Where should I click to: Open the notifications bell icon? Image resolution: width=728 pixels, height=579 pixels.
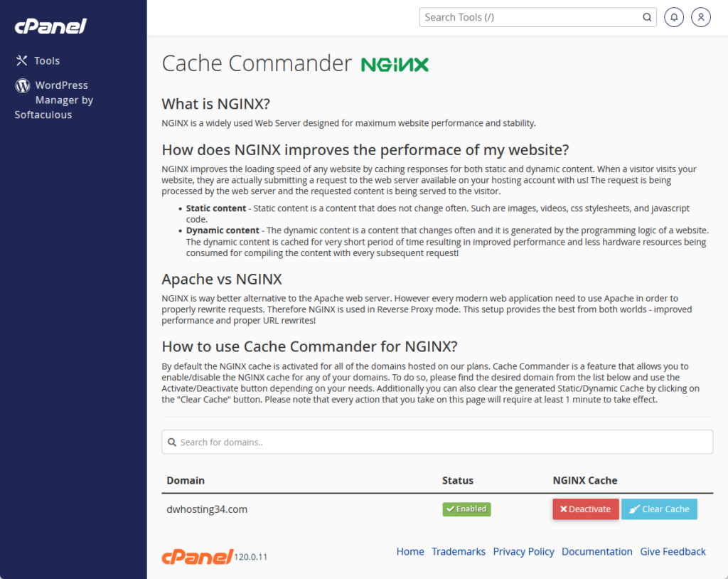(x=674, y=17)
